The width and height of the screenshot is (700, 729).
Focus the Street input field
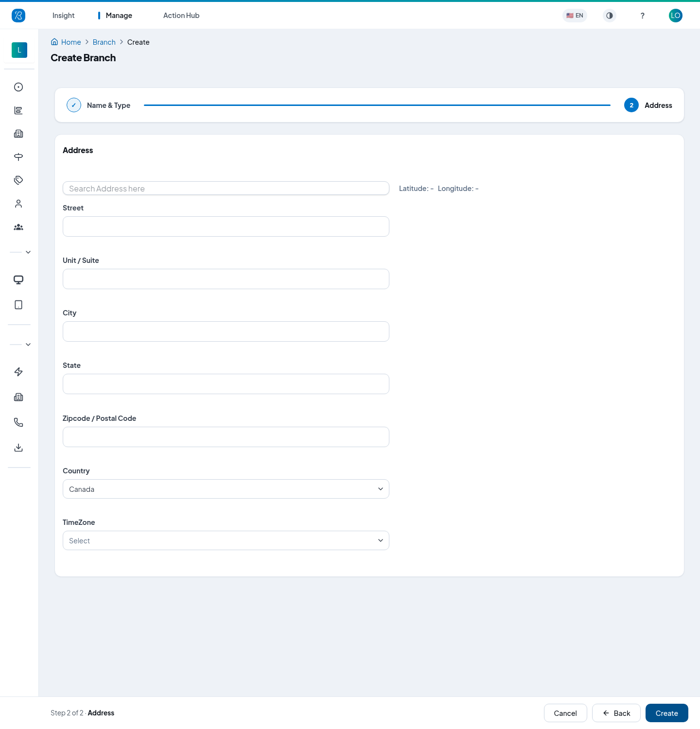click(x=226, y=226)
